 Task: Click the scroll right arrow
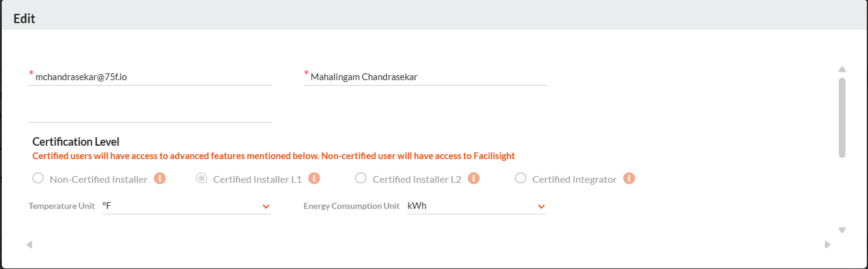pyautogui.click(x=827, y=245)
